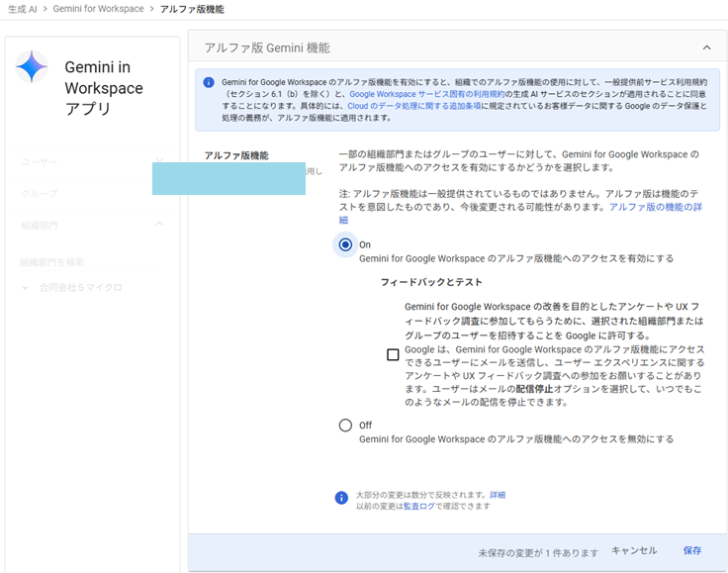This screenshot has width=728, height=573.
Task: Collapse the アルファ版 Gemini 機能 section chevron
Action: [706, 48]
